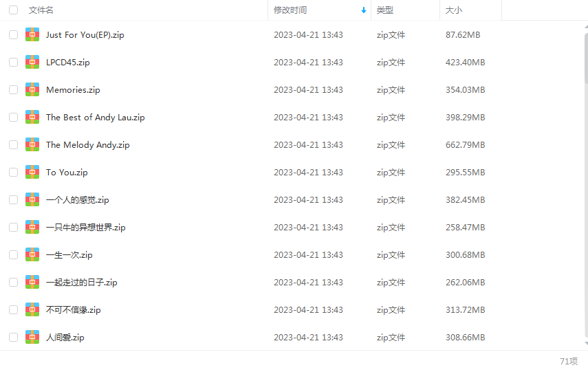The image size is (588, 372).
Task: Check the box for The Best of Andy Lau.zip
Action: tap(14, 118)
